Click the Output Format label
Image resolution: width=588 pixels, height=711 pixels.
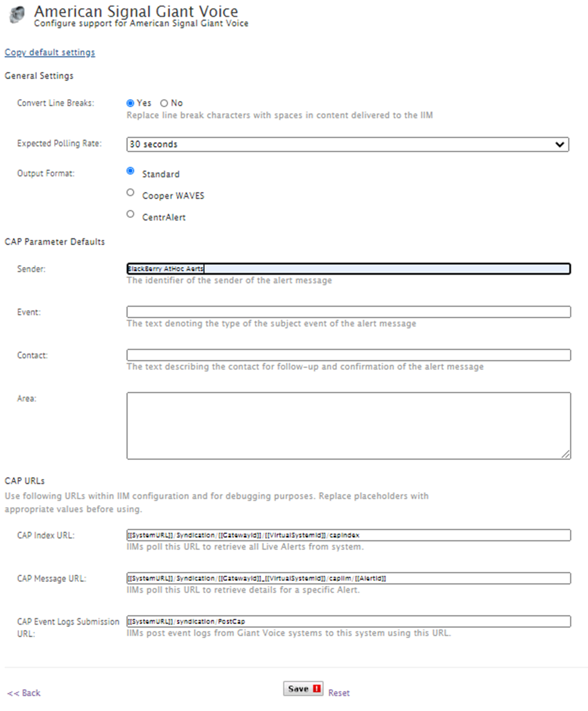click(46, 173)
